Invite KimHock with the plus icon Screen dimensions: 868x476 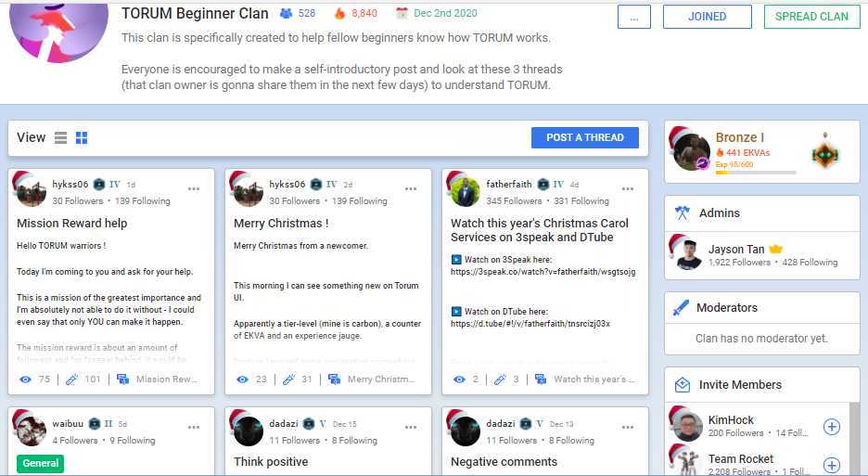click(x=832, y=427)
